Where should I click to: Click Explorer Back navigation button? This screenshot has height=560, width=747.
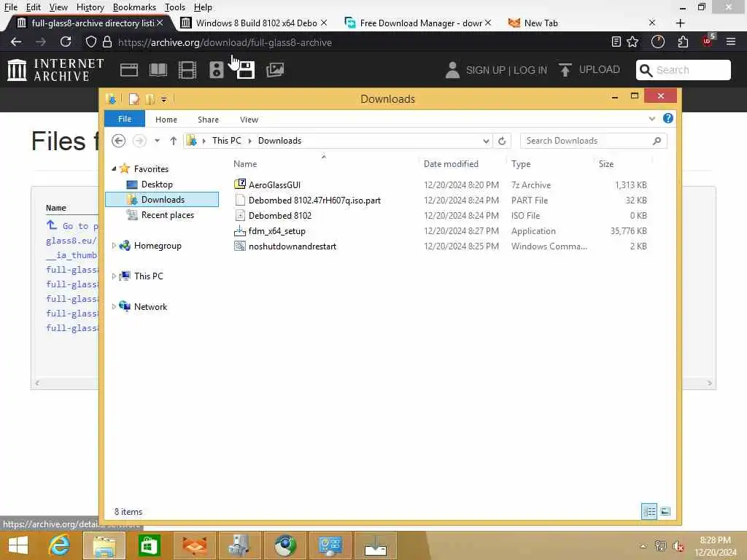tap(119, 141)
